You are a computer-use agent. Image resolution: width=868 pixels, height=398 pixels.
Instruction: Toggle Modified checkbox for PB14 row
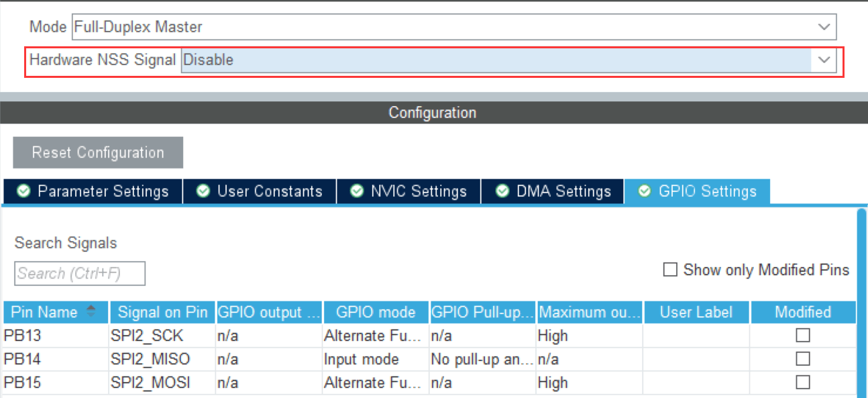tap(802, 359)
